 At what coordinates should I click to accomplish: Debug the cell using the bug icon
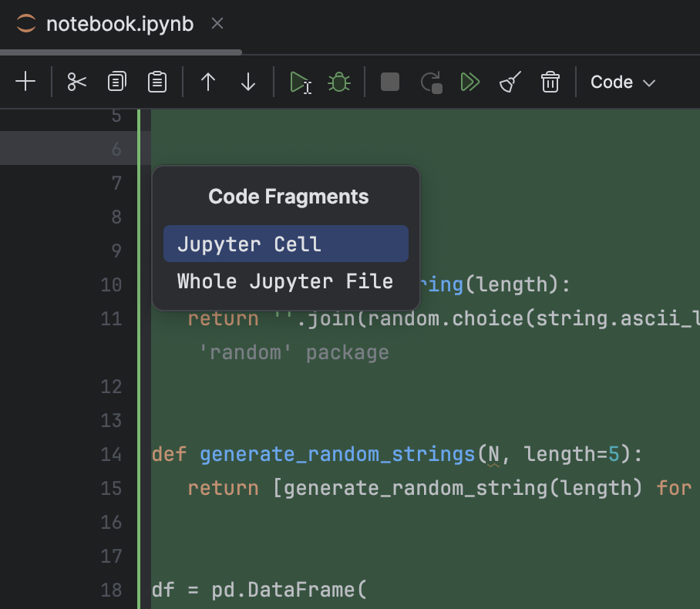point(340,82)
